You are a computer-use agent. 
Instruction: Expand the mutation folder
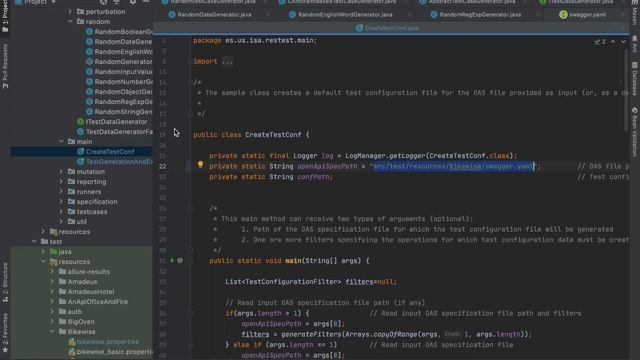click(61, 171)
